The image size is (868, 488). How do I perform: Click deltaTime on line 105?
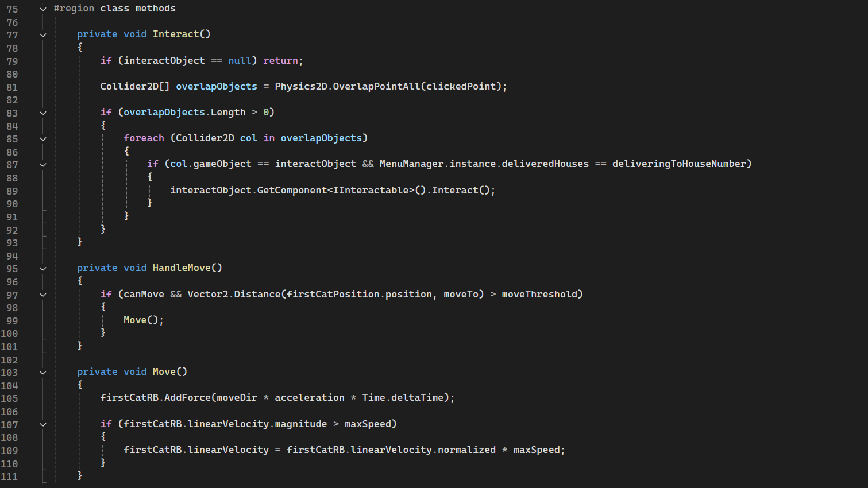417,398
